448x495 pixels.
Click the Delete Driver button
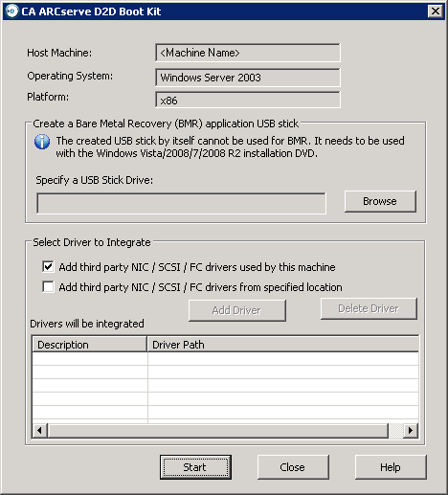(x=369, y=308)
